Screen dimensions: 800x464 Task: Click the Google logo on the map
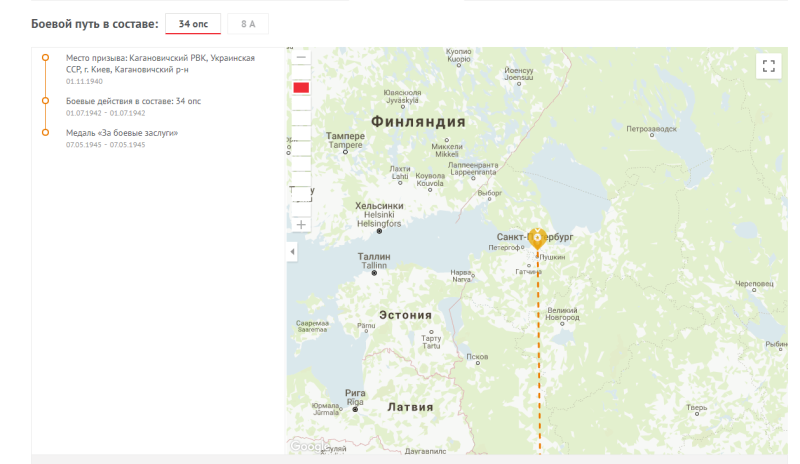pos(309,446)
